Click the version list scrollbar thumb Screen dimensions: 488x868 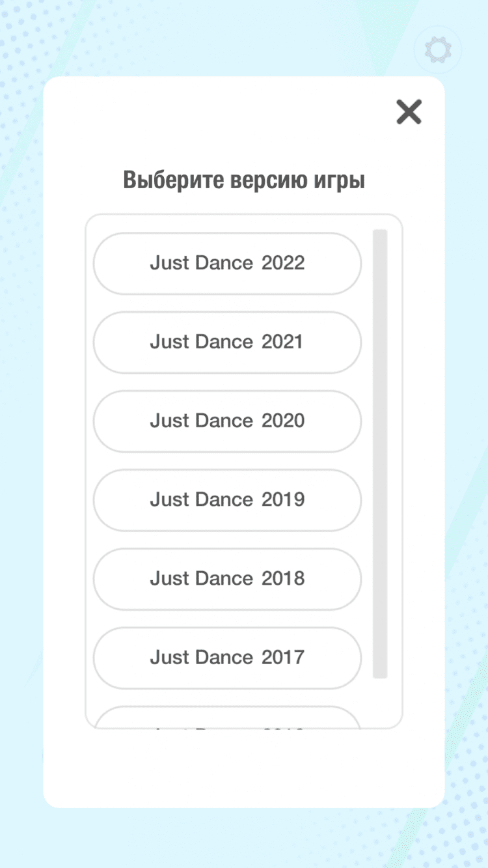pyautogui.click(x=380, y=453)
